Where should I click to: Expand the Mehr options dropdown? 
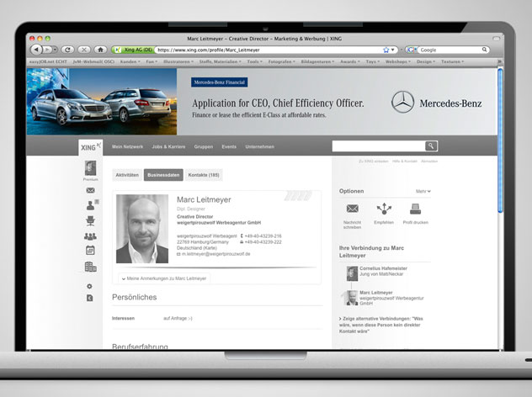[423, 191]
